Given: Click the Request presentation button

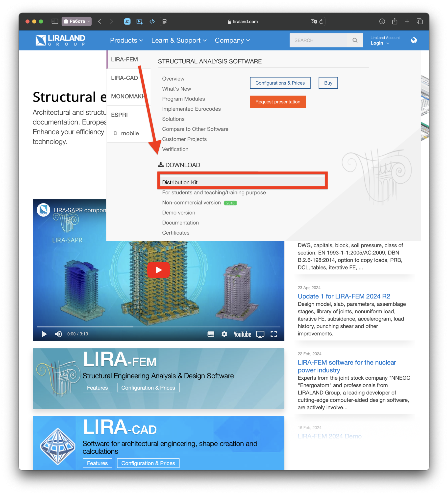Looking at the screenshot, I should coord(278,102).
